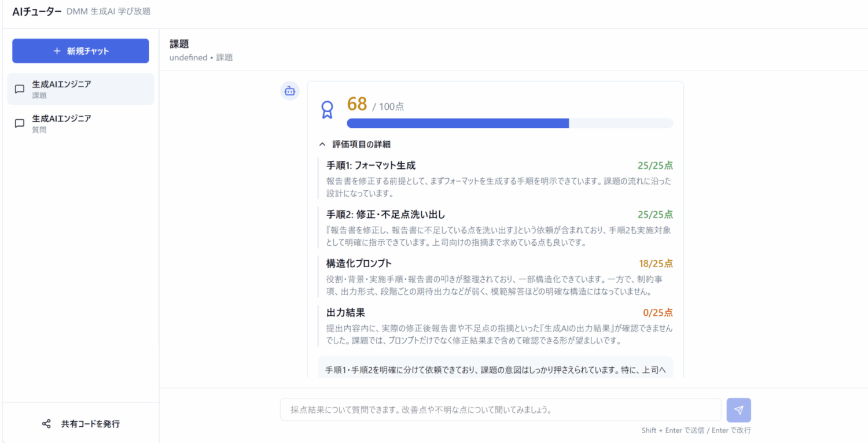Click the description under 手順1: フォーマット生成
868x443 pixels.
pyautogui.click(x=499, y=187)
